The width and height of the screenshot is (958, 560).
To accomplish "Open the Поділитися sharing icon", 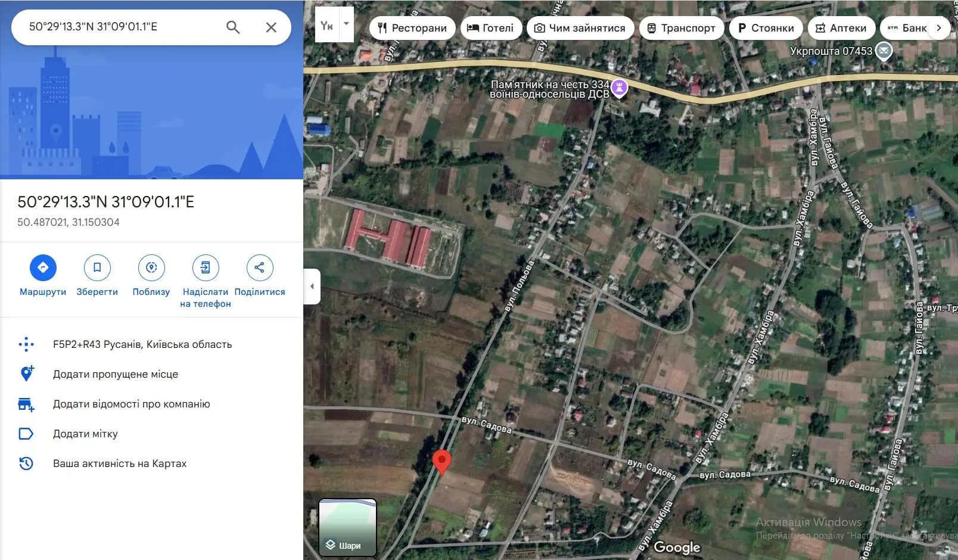I will point(260,267).
